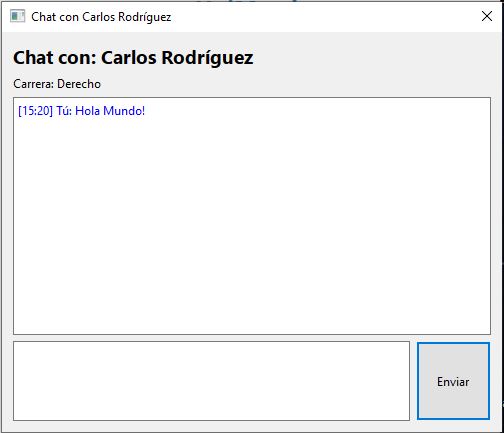
Task: Click 'Chat con:' at start of bold heading
Action: click(55, 58)
